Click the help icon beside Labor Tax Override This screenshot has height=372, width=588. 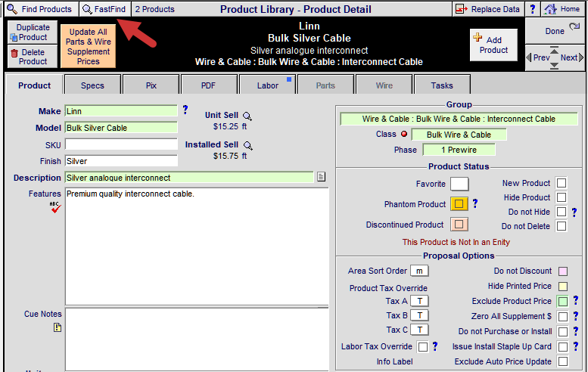click(x=435, y=346)
